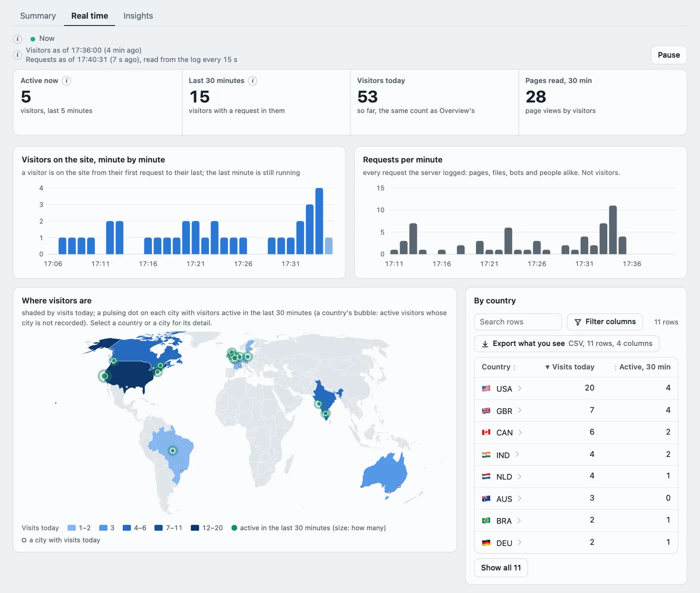Expand the DEU row chevron

tap(519, 542)
